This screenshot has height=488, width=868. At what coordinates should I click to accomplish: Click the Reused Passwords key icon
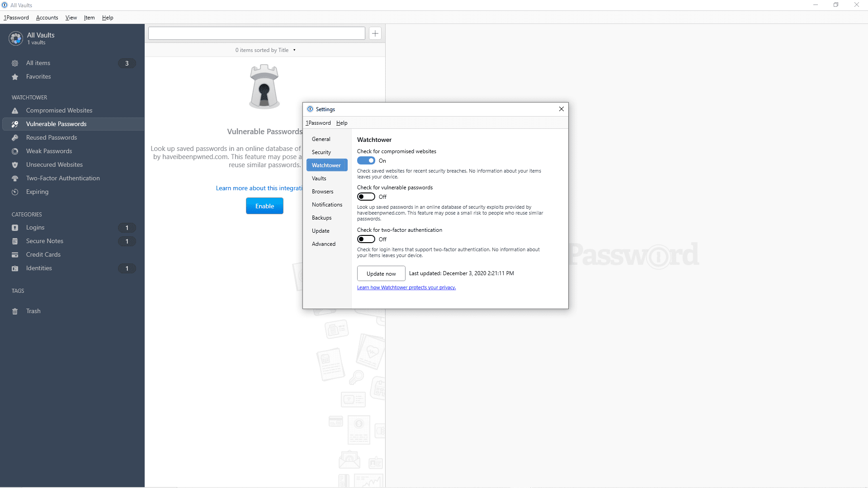coord(15,138)
